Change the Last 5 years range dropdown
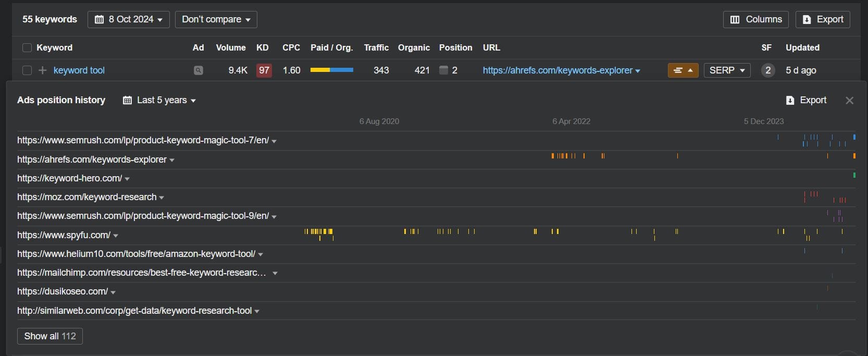The image size is (868, 356). (x=159, y=100)
